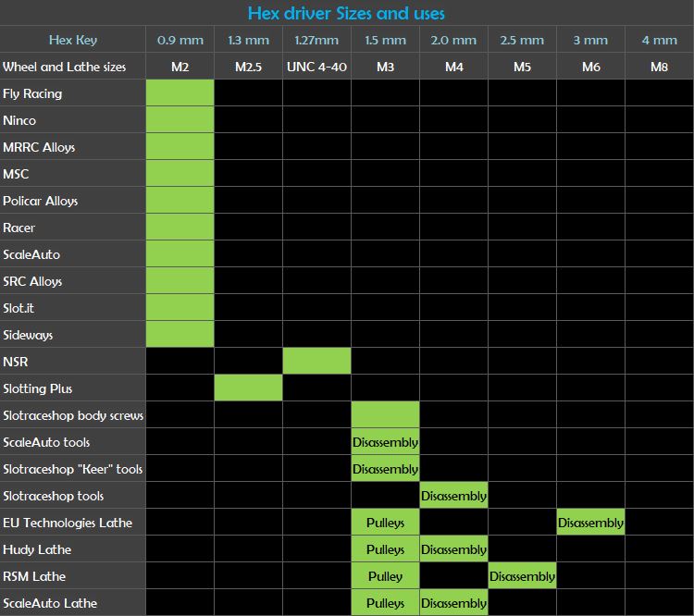The image size is (694, 616).
Task: Click 'Disassembly' in the Hudy Lathe row
Action: pos(453,549)
